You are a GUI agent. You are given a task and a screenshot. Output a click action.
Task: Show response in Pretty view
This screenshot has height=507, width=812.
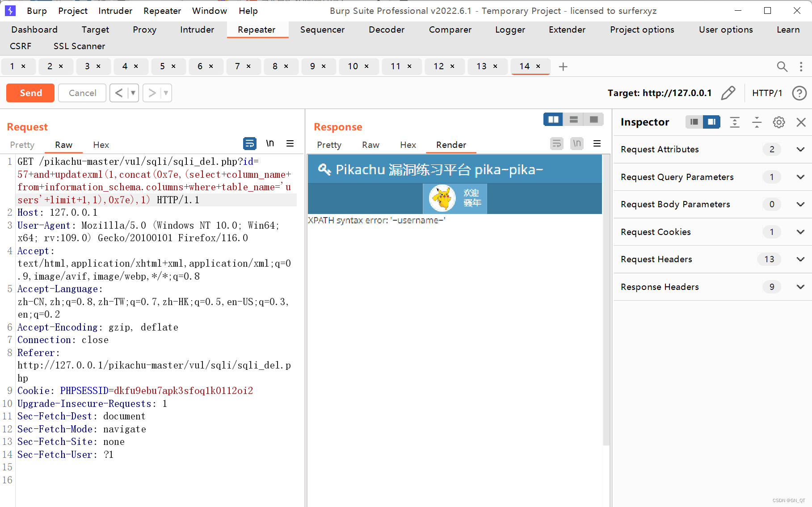pyautogui.click(x=329, y=145)
